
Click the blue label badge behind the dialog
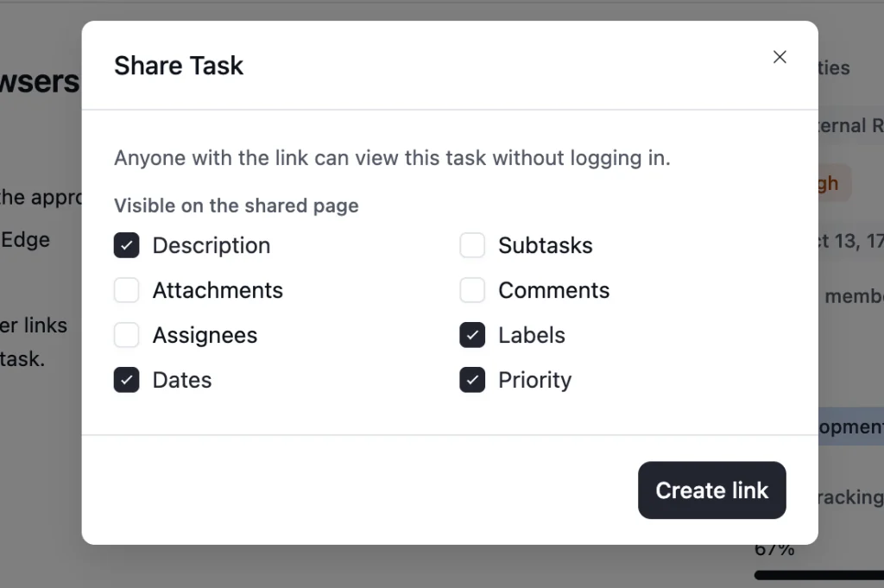[851, 427]
